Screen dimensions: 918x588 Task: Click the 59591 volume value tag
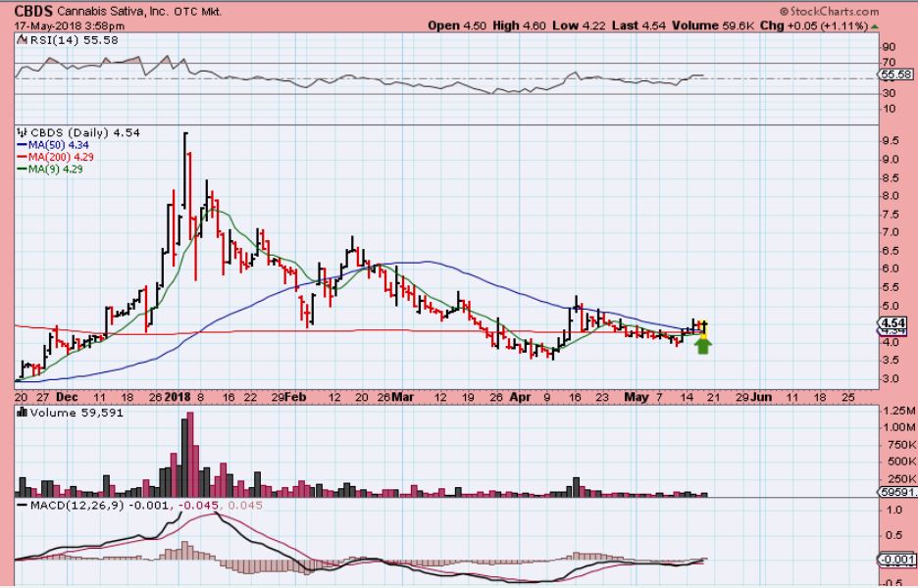tap(897, 492)
